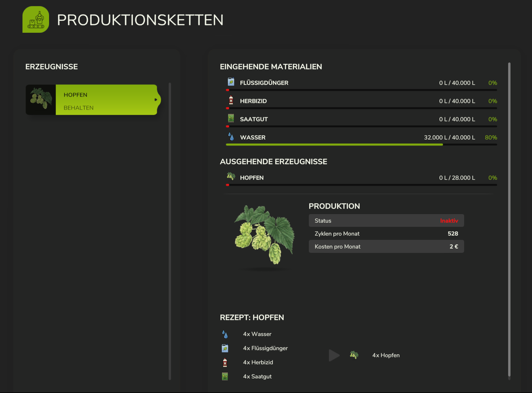Click the Hopfen icon under outgoing products
Image resolution: width=532 pixels, height=393 pixels.
(231, 177)
